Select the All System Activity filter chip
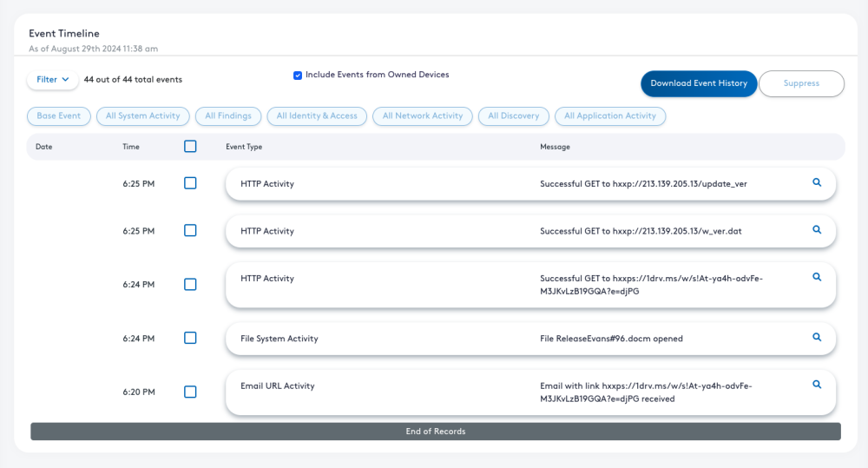868x468 pixels. [x=143, y=115]
